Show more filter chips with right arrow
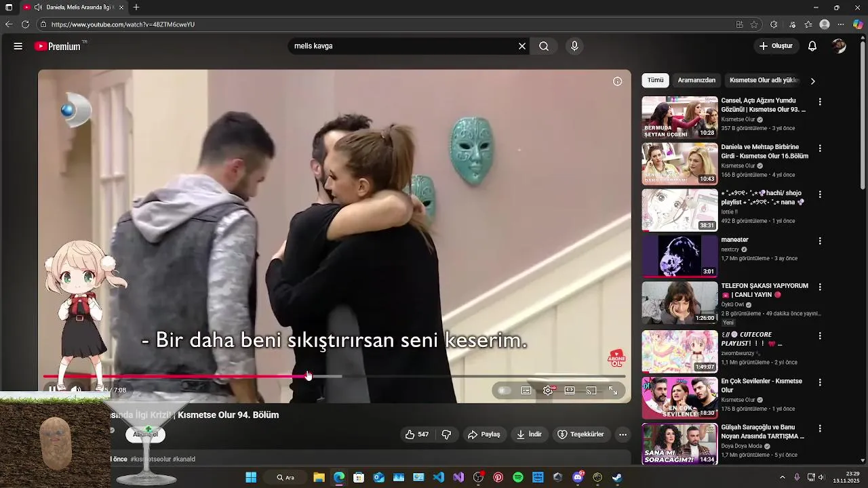This screenshot has height=488, width=868. coord(812,81)
